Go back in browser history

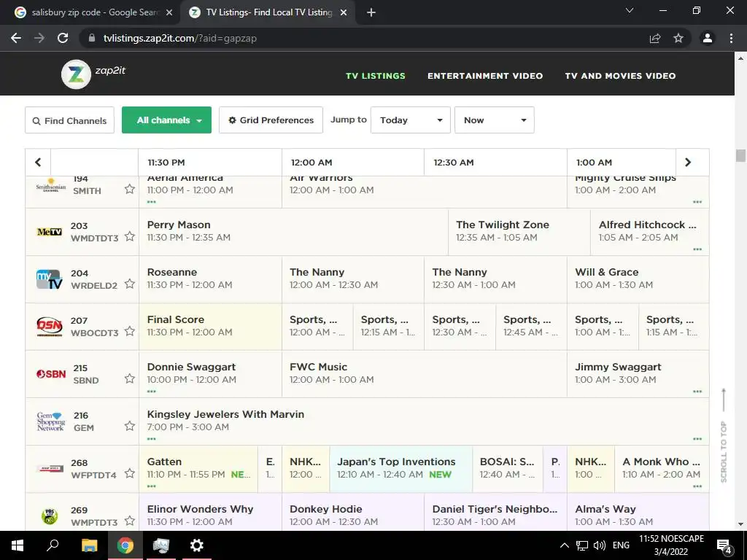coord(16,38)
